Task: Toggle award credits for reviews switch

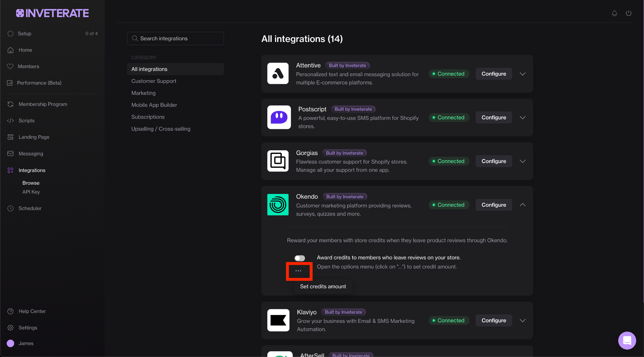Action: click(x=300, y=258)
